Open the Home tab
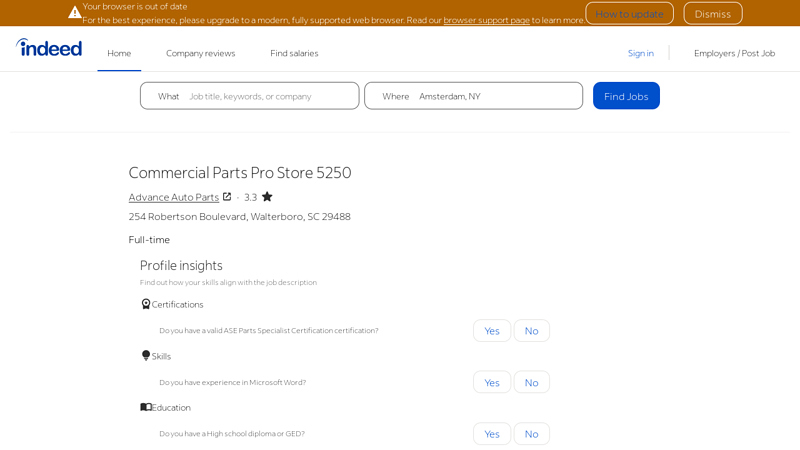This screenshot has width=800, height=450. tap(119, 53)
